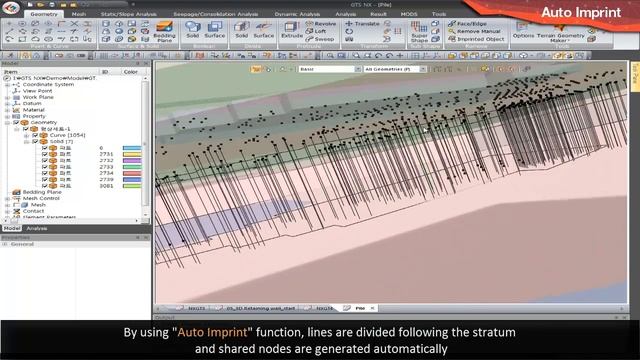Open the Super Shape tool
Screen dimensions: 640x360
click(419, 32)
